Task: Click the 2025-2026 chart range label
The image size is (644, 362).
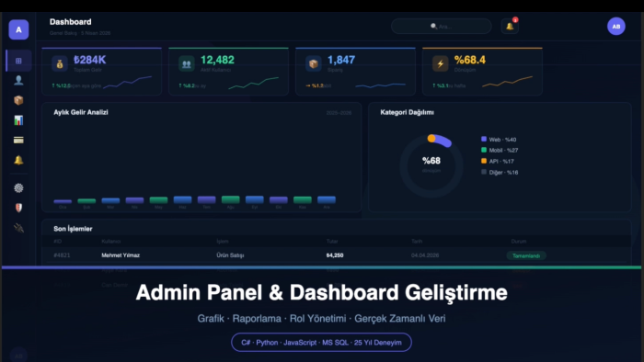Action: point(339,113)
